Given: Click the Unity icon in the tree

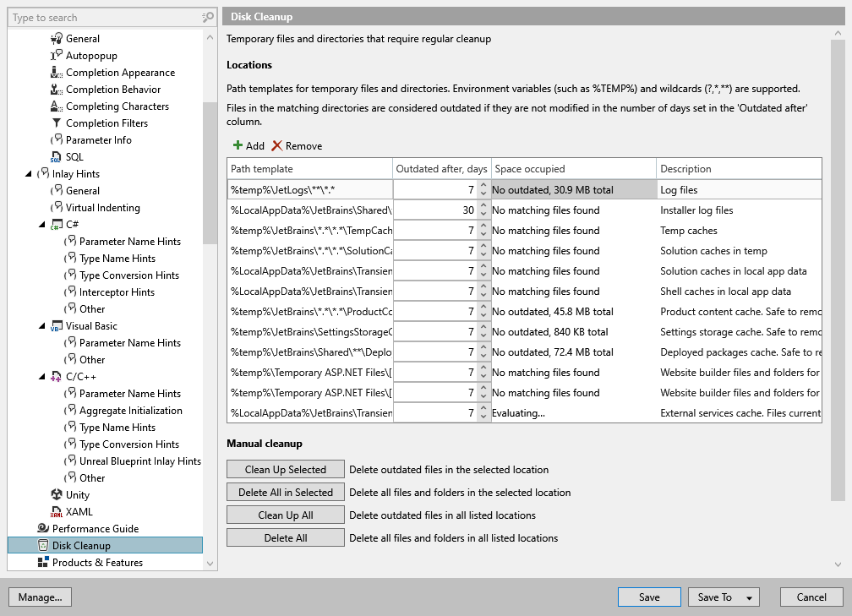Looking at the screenshot, I should tap(57, 495).
